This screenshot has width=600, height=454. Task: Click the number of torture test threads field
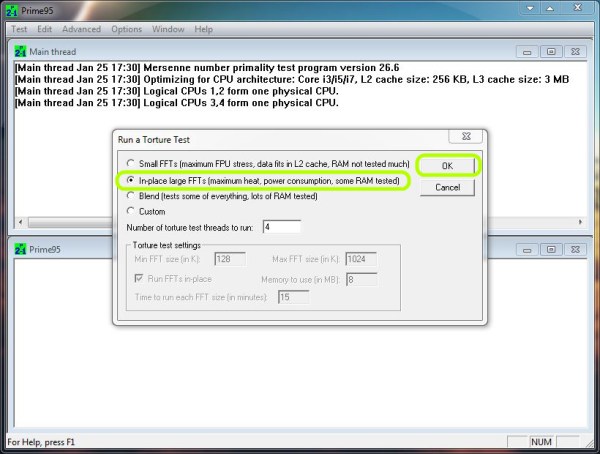pos(282,227)
